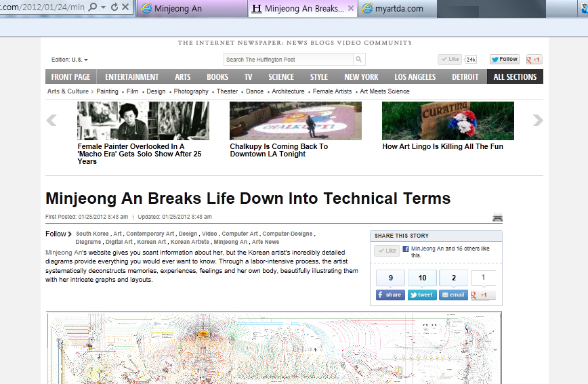588x384 pixels.
Task: Click the search magnifier button
Action: click(x=359, y=59)
